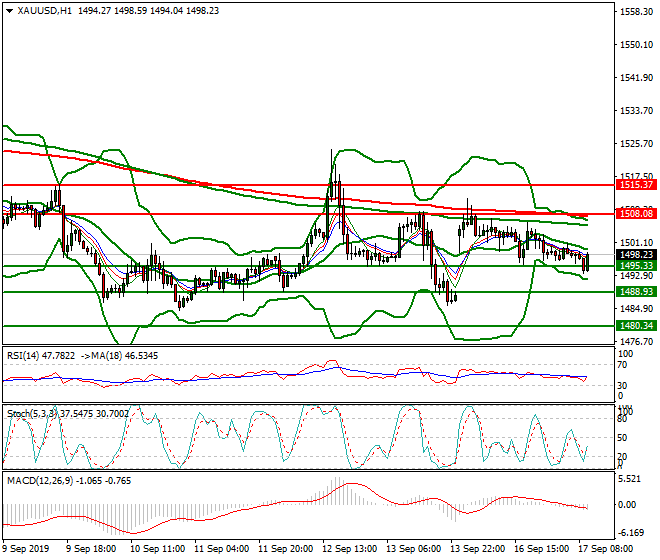The width and height of the screenshot is (660, 560).
Task: Click the 1541.90 price scale value
Action: point(636,78)
